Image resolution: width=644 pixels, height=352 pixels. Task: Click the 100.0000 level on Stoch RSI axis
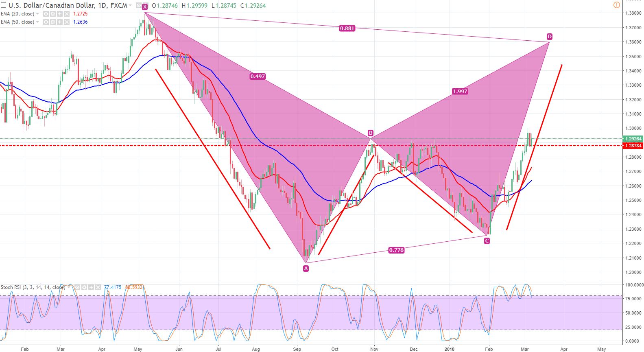pos(634,285)
